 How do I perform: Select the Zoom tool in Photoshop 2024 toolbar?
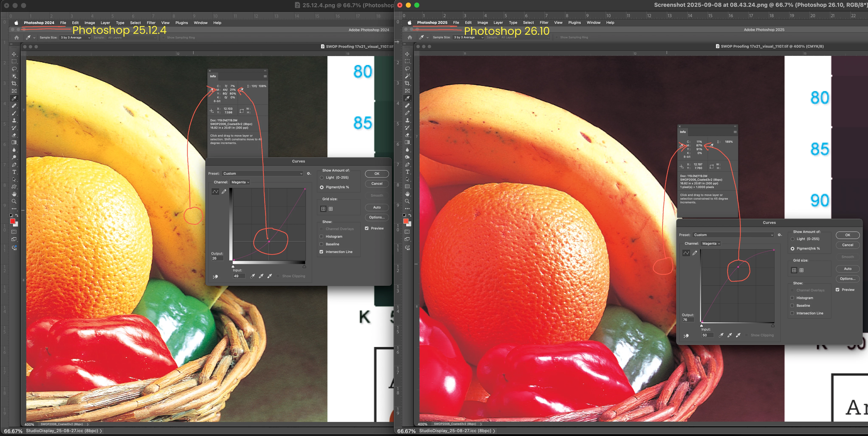14,201
